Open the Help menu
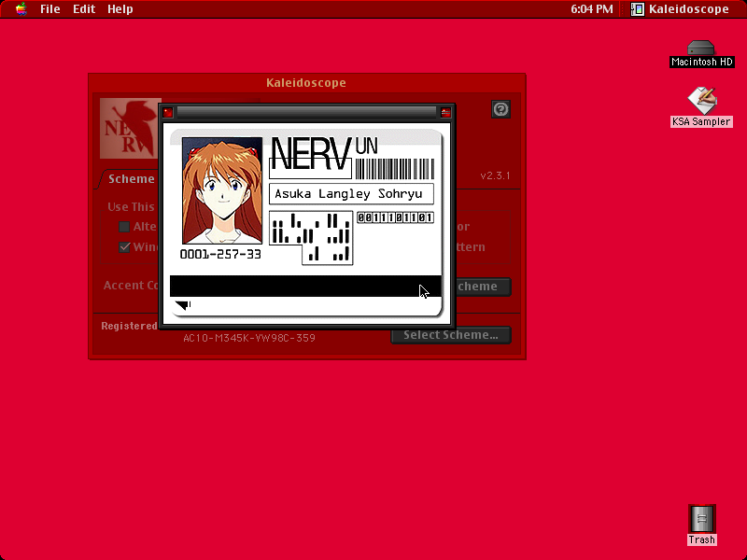The image size is (747, 560). 120,9
